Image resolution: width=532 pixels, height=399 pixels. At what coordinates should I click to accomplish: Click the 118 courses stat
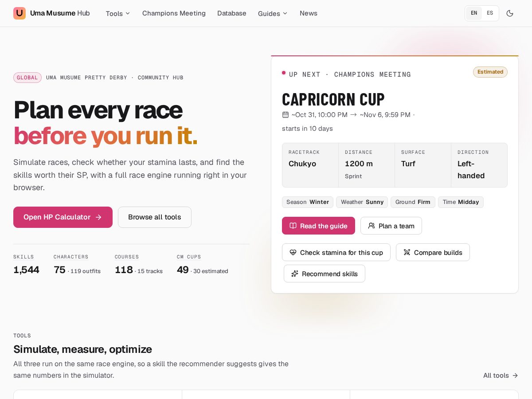pyautogui.click(x=139, y=265)
